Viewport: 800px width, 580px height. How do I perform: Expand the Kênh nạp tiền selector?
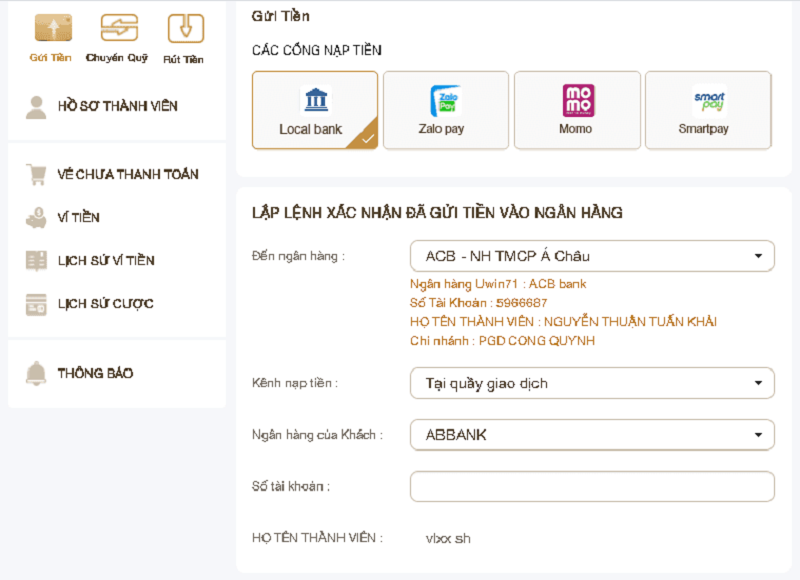592,383
